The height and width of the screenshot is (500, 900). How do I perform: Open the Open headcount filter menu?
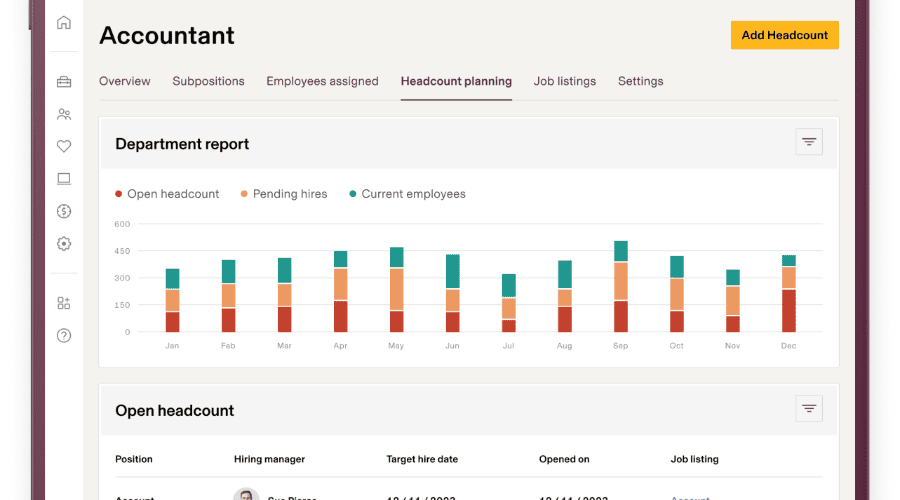click(x=809, y=408)
